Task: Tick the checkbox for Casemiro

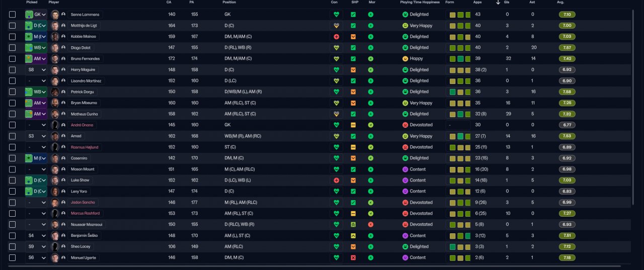Action: (x=12, y=158)
